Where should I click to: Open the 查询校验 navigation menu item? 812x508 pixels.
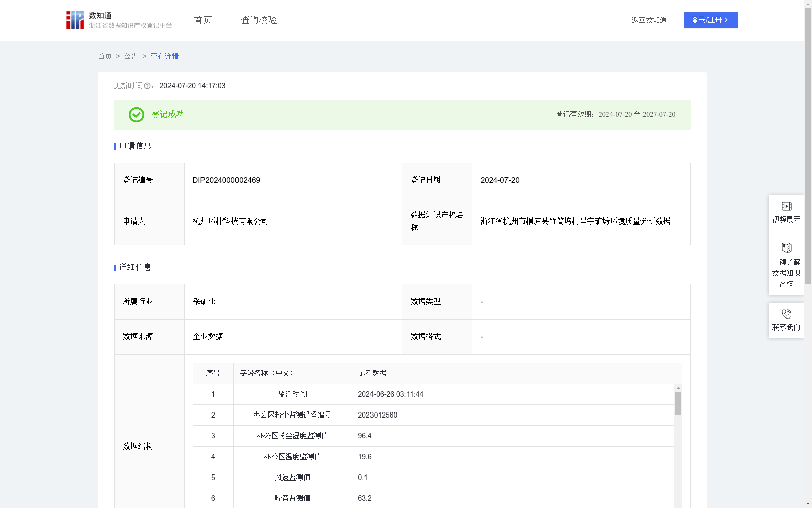click(259, 20)
